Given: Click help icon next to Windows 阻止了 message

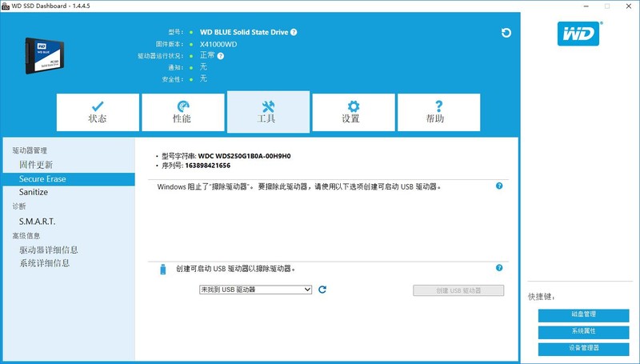Looking at the screenshot, I should click(x=499, y=186).
